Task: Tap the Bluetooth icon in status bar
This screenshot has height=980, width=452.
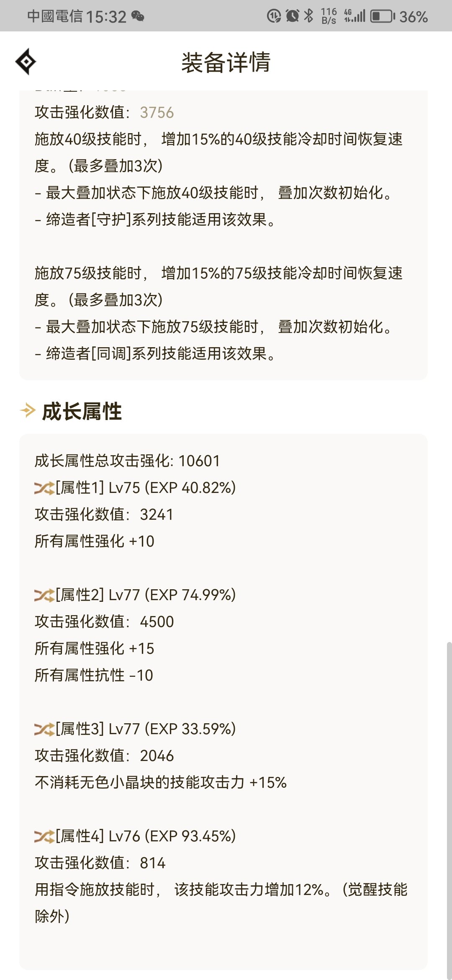Action: (309, 16)
